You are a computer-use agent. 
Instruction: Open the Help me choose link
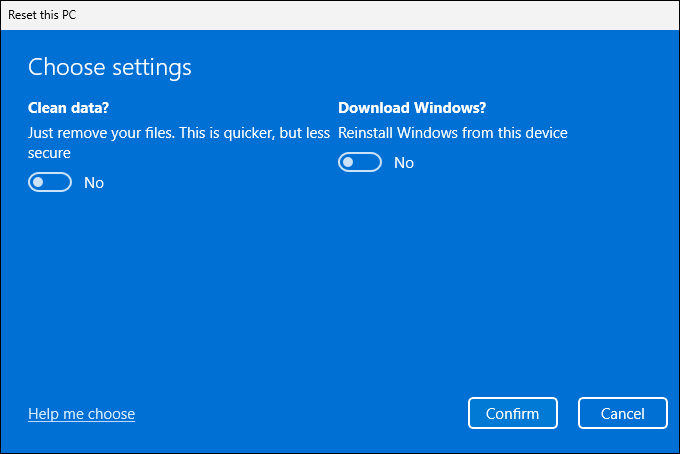click(x=81, y=414)
